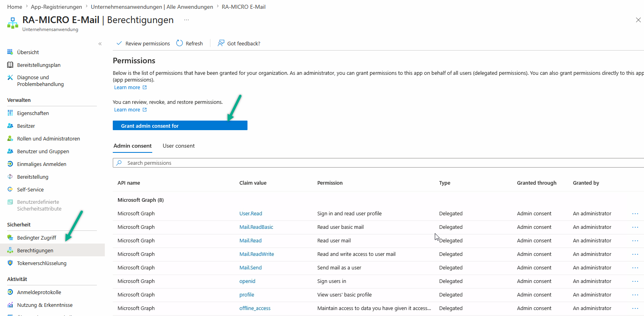Image resolution: width=644 pixels, height=316 pixels.
Task: Select the Eigenschaften bars icon
Action: pyautogui.click(x=10, y=113)
